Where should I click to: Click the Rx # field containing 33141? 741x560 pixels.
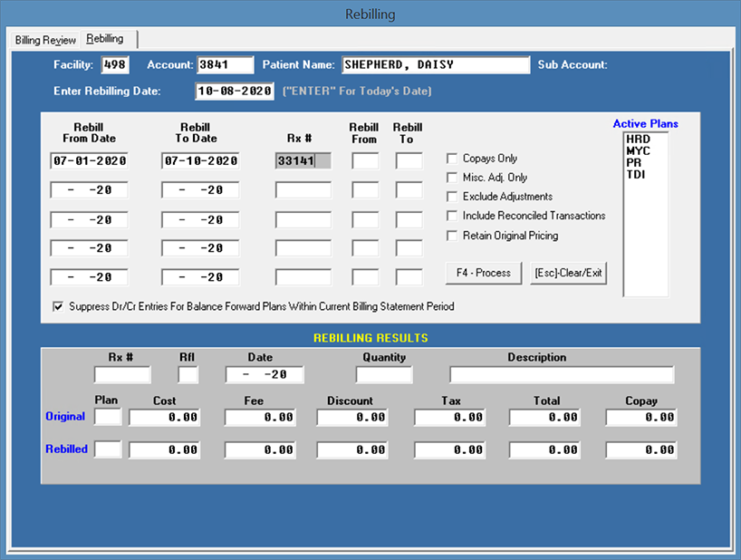coord(303,161)
